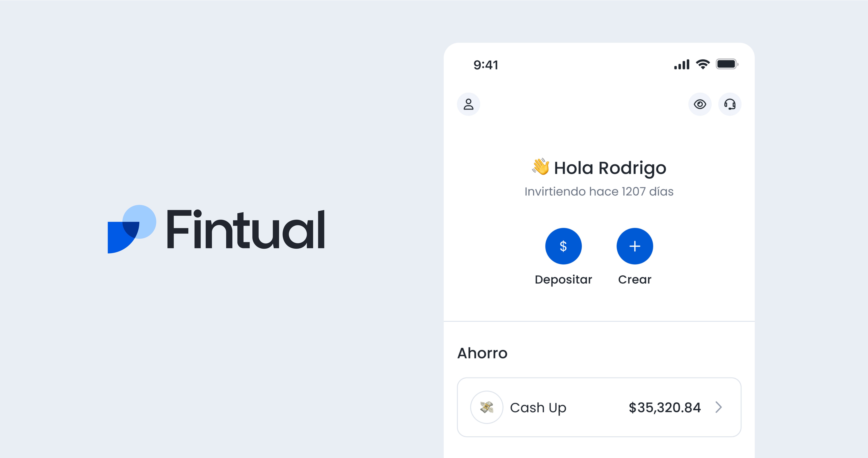This screenshot has height=458, width=868.
Task: Click the cellular signal bars icon
Action: (681, 64)
